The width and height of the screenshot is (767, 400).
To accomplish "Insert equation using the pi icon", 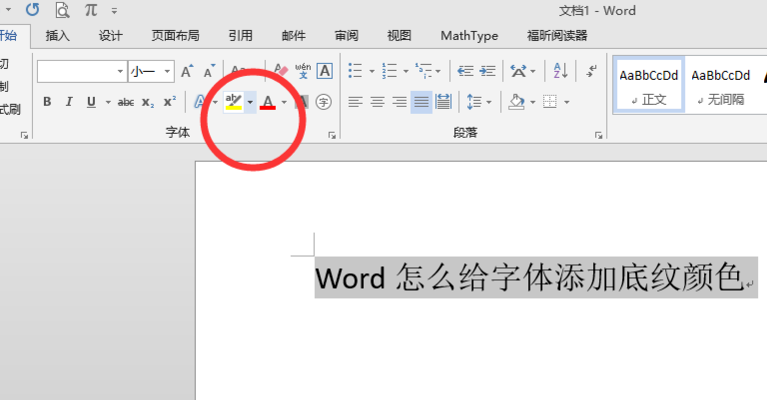I will tap(91, 10).
